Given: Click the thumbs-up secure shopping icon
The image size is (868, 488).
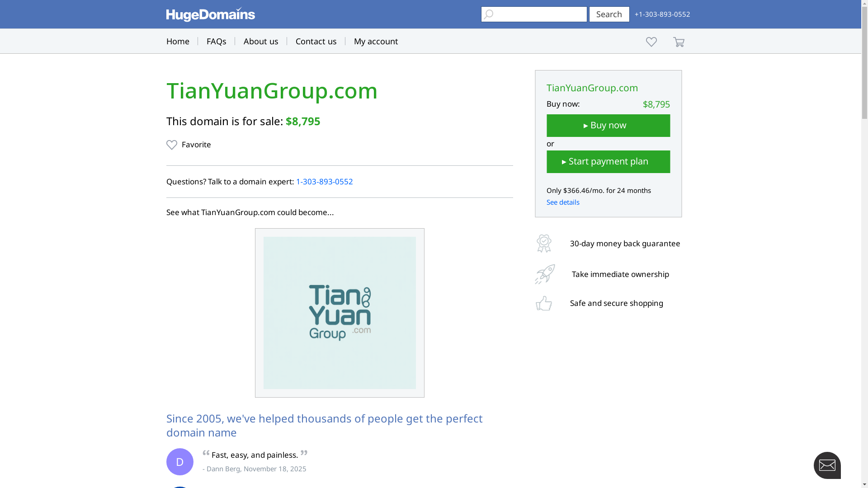Looking at the screenshot, I should pyautogui.click(x=544, y=303).
